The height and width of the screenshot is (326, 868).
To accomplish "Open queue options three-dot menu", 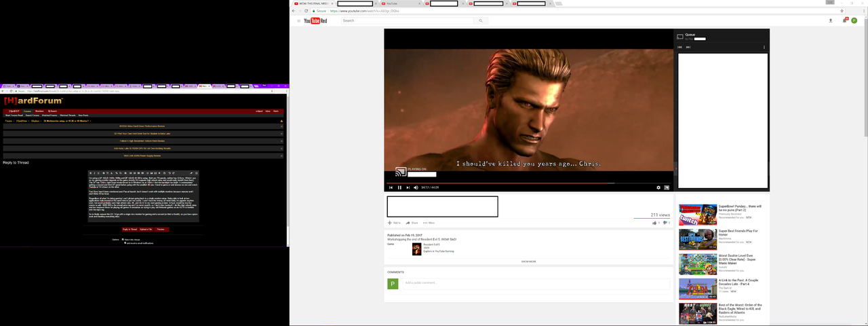I will [764, 47].
